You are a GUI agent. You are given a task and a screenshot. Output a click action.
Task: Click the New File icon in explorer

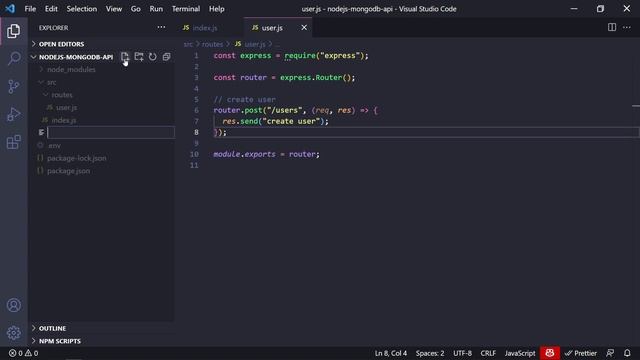tap(125, 57)
